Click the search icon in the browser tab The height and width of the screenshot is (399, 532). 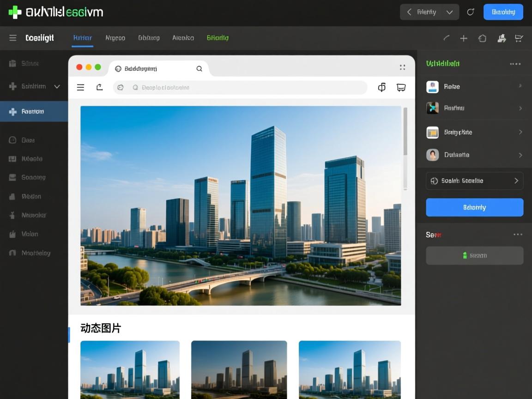(x=199, y=69)
